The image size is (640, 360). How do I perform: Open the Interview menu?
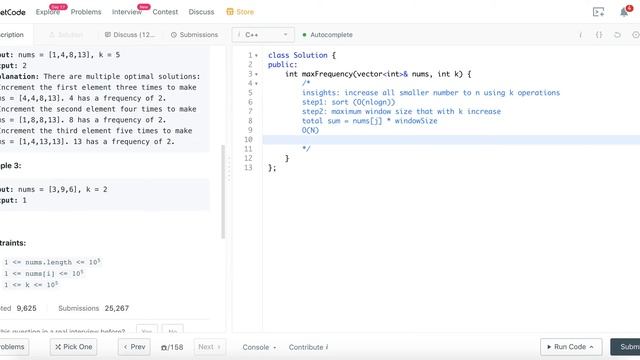click(x=127, y=12)
